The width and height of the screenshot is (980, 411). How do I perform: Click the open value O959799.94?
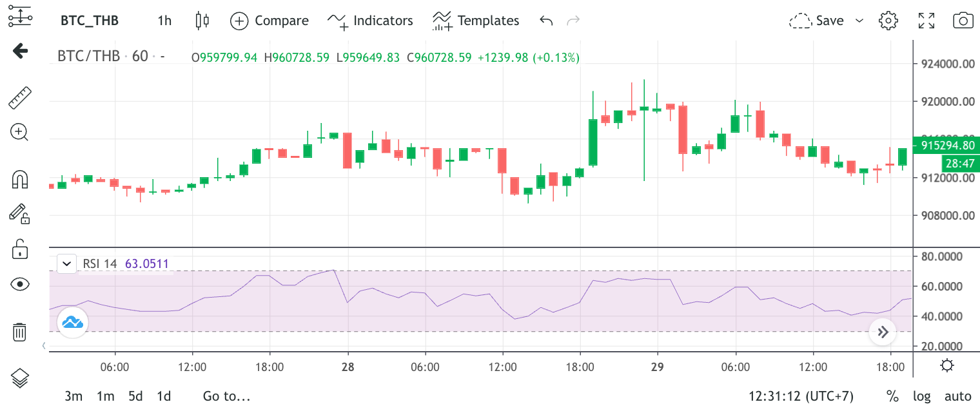tap(224, 57)
